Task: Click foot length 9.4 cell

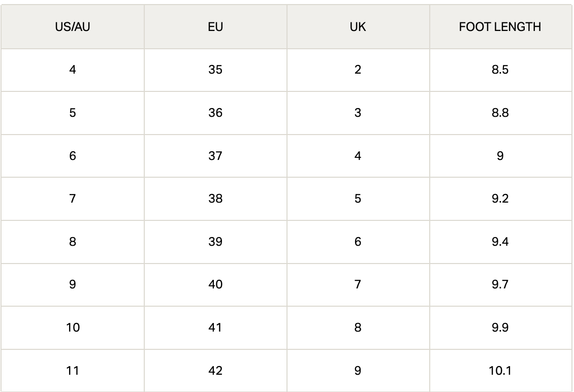Action: point(500,242)
